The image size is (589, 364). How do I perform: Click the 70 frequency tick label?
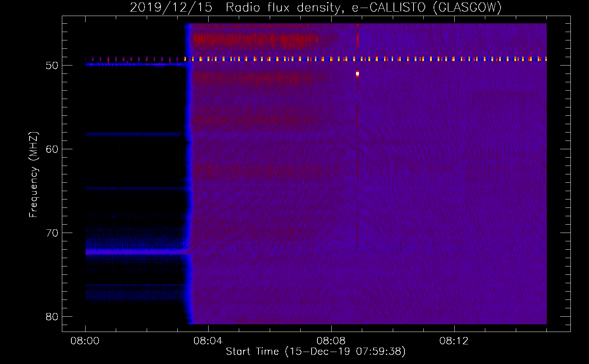[52, 233]
